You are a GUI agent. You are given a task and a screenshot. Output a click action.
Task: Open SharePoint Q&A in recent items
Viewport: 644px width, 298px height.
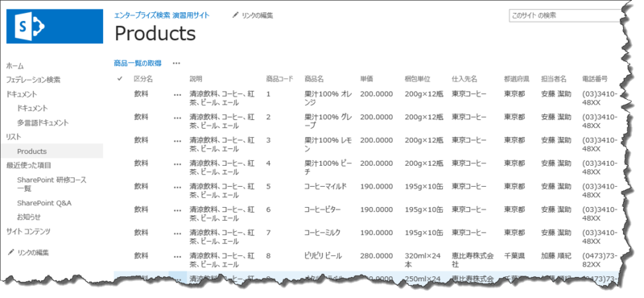pos(44,203)
